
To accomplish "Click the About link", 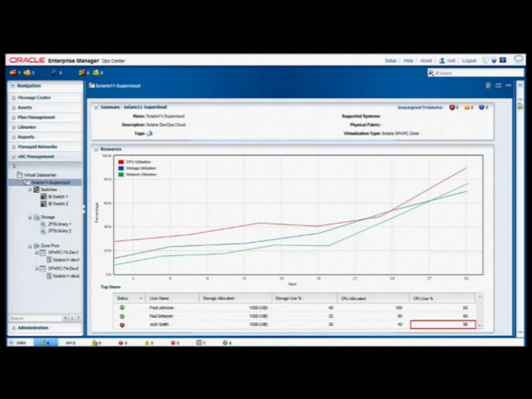I will coord(426,60).
